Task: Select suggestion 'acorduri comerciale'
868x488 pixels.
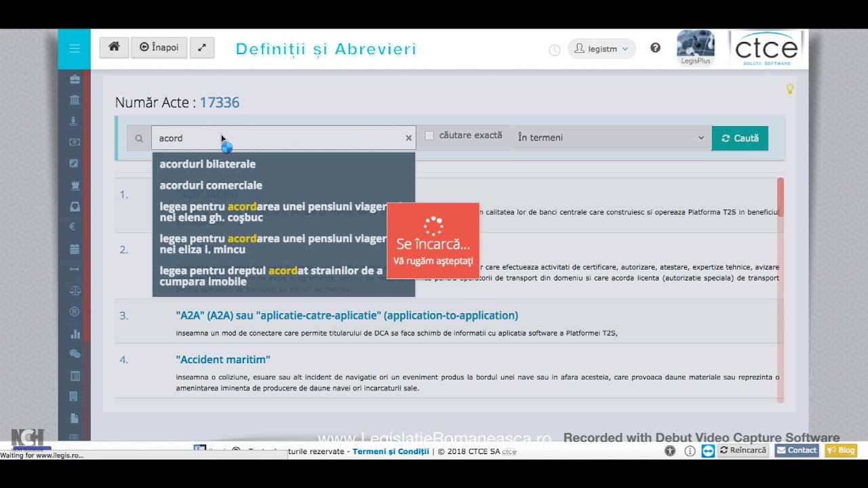Action: [211, 185]
